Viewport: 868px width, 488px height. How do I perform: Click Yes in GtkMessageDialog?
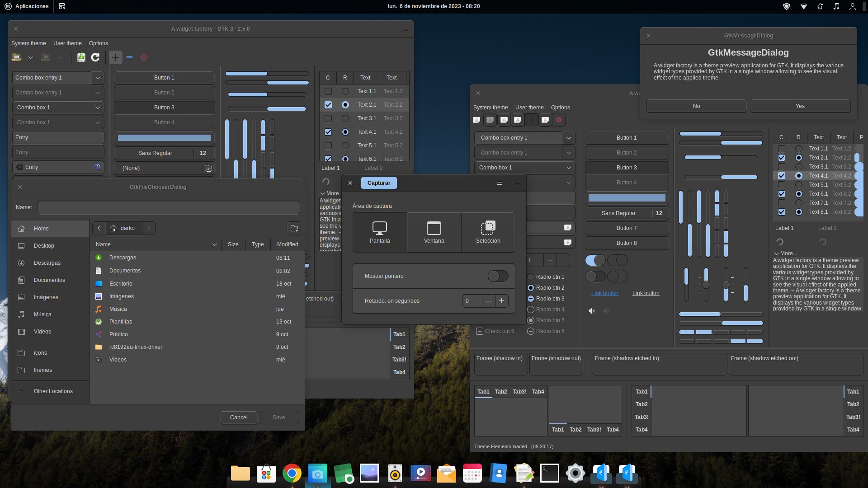click(800, 106)
